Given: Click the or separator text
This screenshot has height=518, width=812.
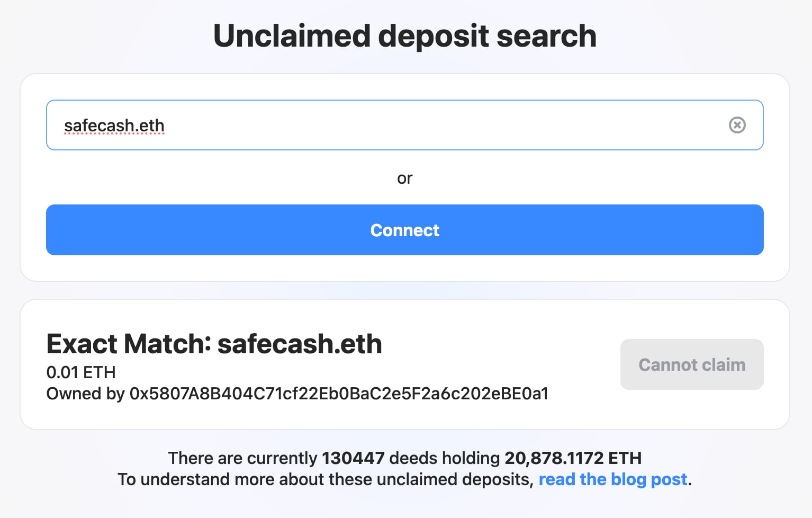Looking at the screenshot, I should click(404, 178).
